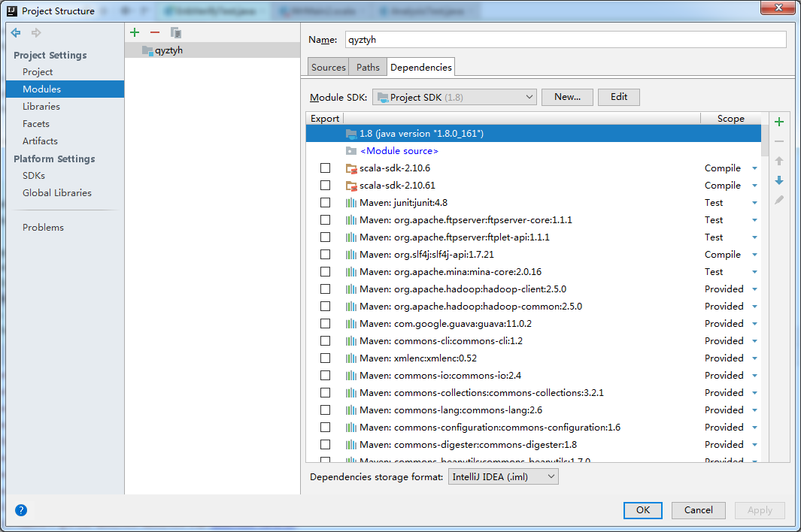Viewport: 801px width, 532px height.
Task: Move the selected dependency down
Action: coord(779,180)
